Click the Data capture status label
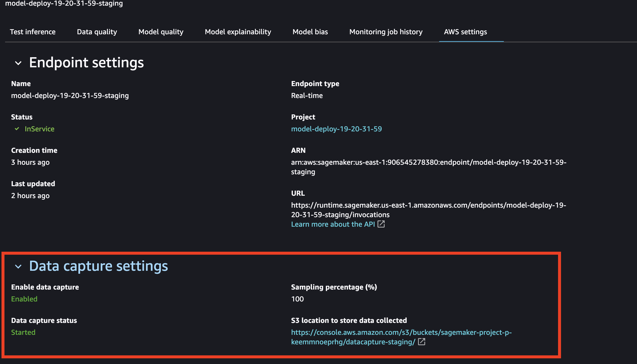This screenshot has height=364, width=637. coord(44,321)
